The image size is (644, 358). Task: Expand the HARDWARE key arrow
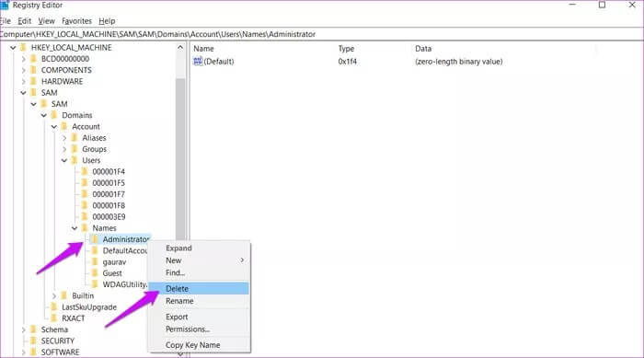click(x=23, y=81)
